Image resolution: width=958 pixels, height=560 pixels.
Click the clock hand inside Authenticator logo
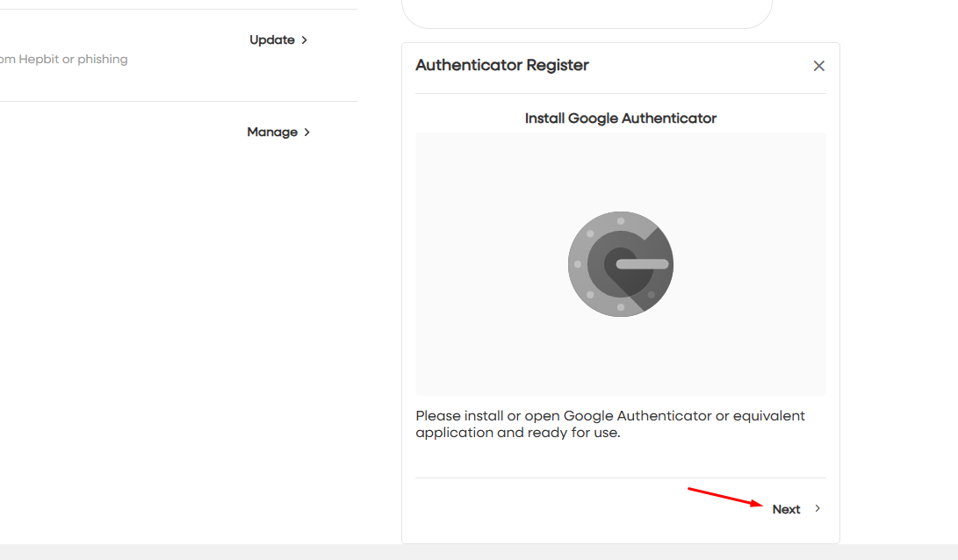pyautogui.click(x=643, y=263)
